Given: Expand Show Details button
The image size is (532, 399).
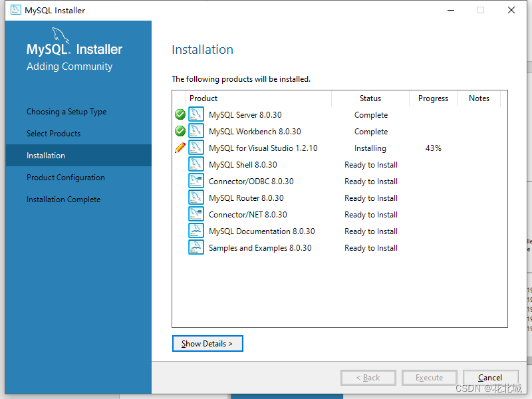Looking at the screenshot, I should pyautogui.click(x=207, y=344).
